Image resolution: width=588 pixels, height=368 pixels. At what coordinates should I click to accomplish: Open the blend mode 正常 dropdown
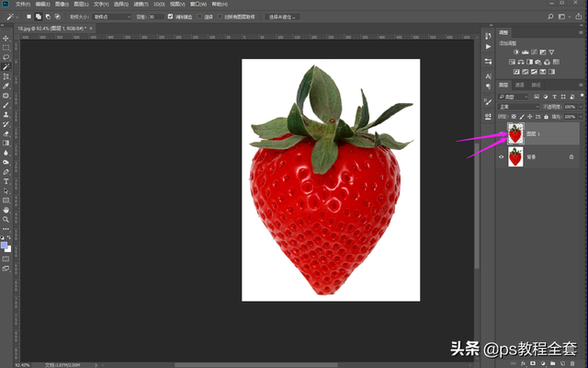click(516, 106)
